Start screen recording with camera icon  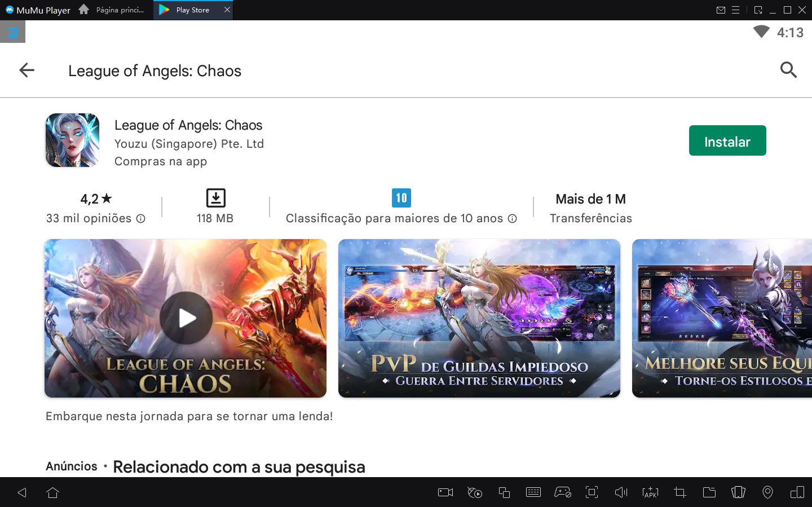click(445, 492)
